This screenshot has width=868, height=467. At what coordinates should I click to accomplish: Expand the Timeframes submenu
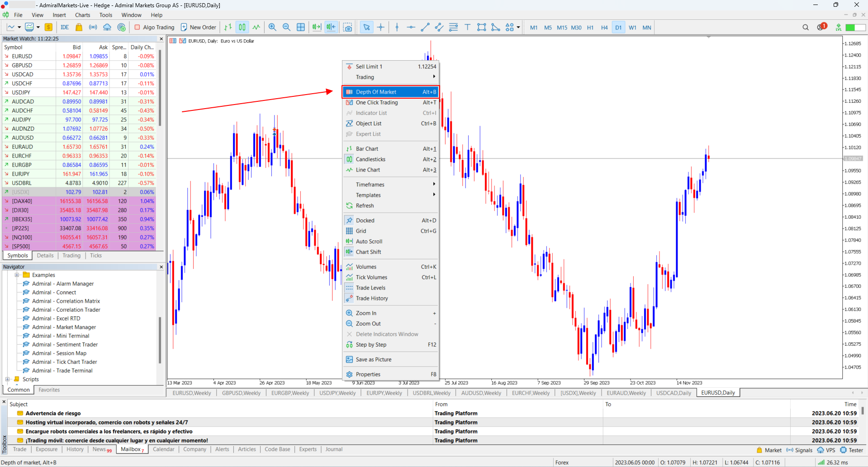(x=391, y=184)
